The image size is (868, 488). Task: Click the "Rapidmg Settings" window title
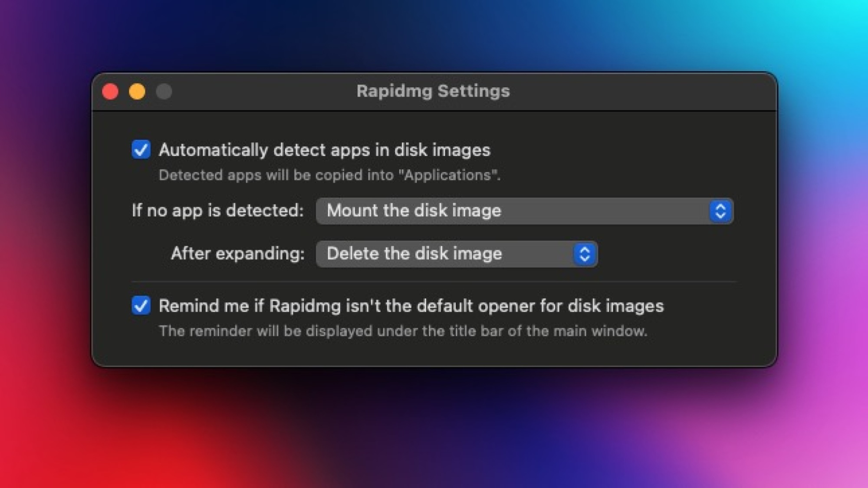(433, 91)
